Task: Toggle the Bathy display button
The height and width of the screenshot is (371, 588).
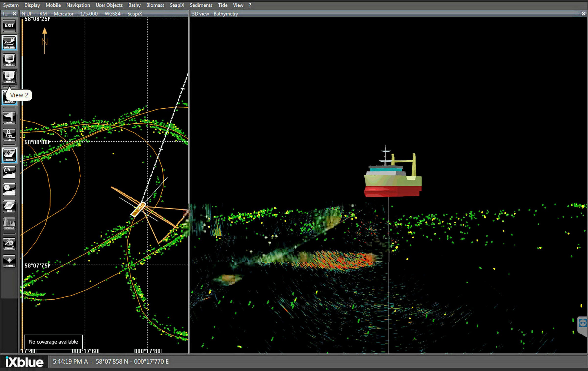Action: pyautogui.click(x=9, y=155)
